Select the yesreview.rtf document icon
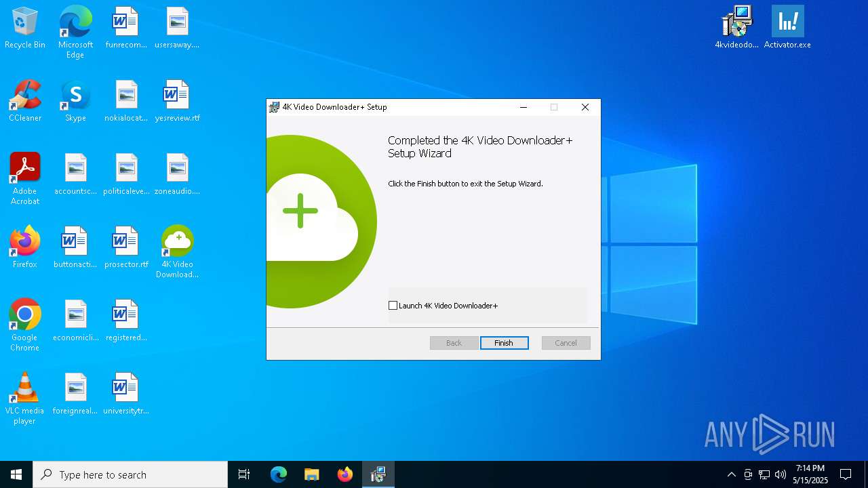The image size is (868, 488). (177, 102)
